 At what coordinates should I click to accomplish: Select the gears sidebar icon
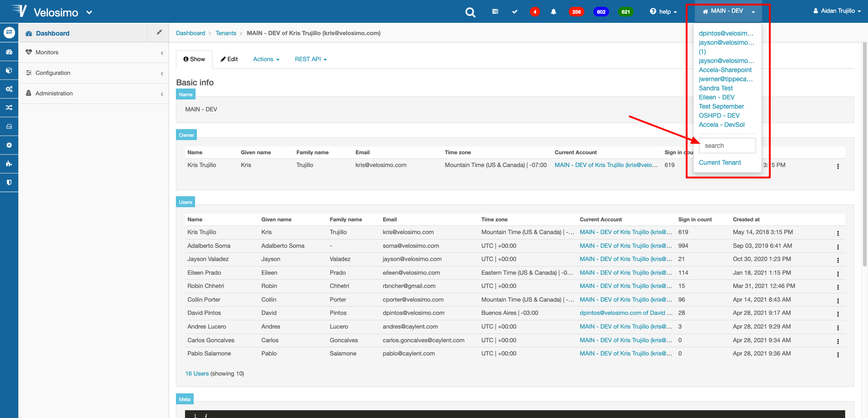9,89
